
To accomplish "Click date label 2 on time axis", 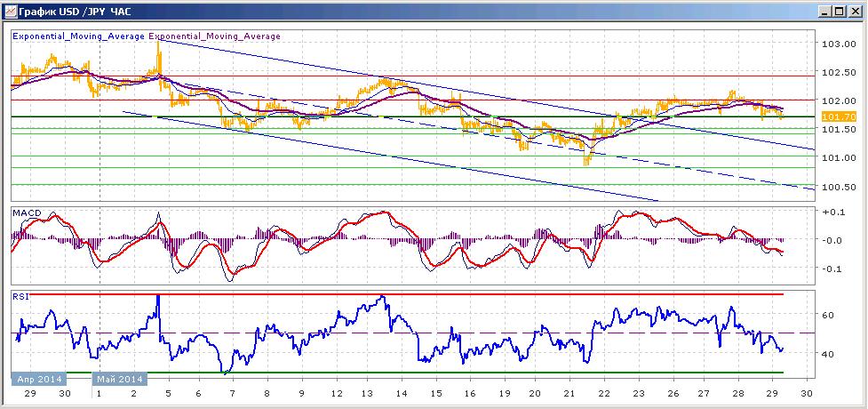I will [134, 394].
